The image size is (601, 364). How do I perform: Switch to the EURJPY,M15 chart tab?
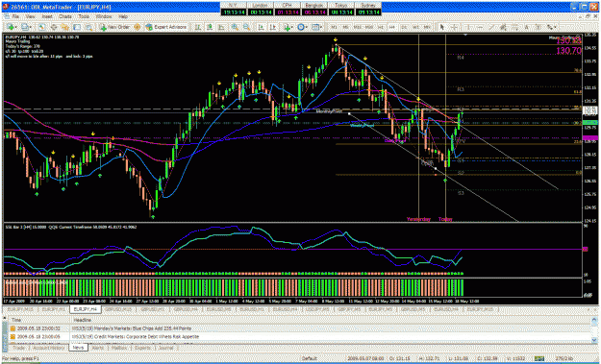click(x=20, y=309)
